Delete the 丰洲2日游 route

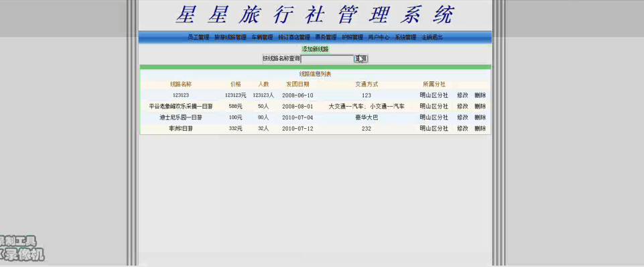click(x=480, y=128)
